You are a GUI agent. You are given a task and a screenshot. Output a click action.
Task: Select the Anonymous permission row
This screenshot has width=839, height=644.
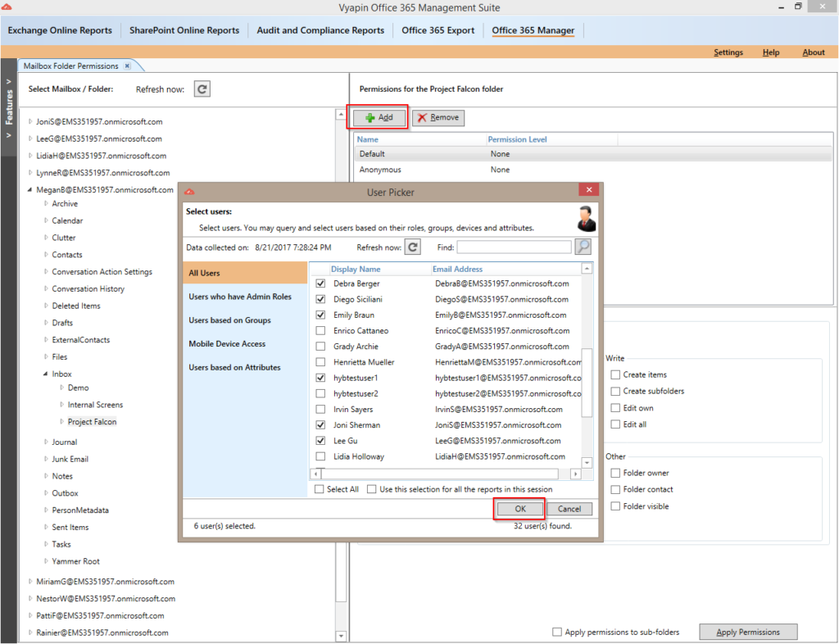(593, 170)
